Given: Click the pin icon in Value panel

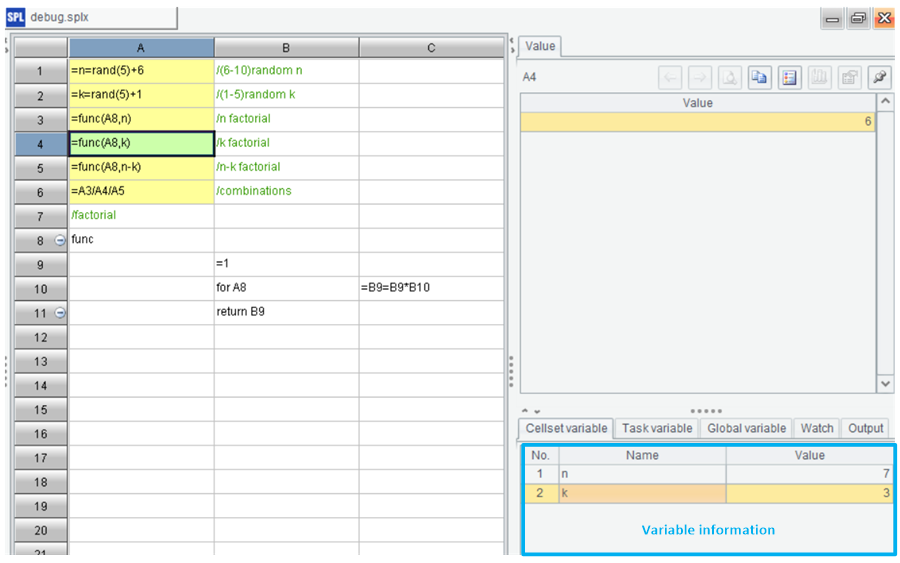Looking at the screenshot, I should (x=879, y=77).
